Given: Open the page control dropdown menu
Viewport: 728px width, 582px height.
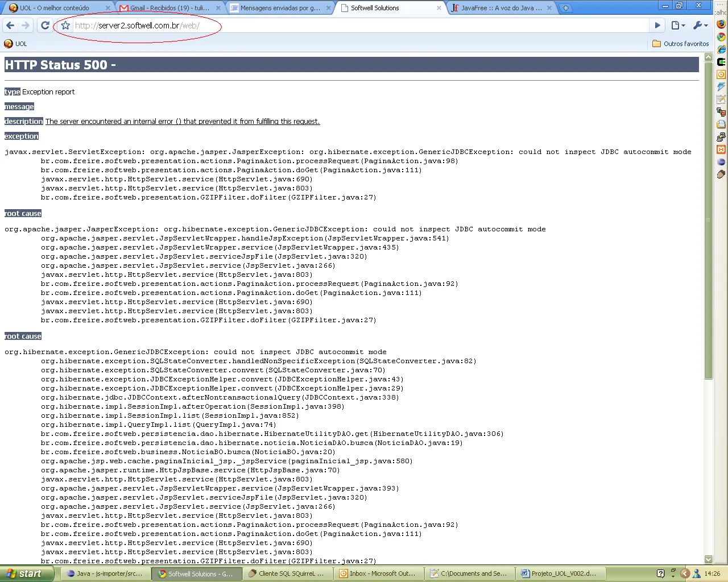Looking at the screenshot, I should pyautogui.click(x=678, y=26).
